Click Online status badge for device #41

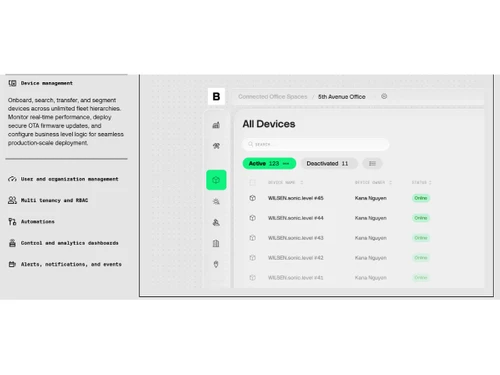(421, 278)
